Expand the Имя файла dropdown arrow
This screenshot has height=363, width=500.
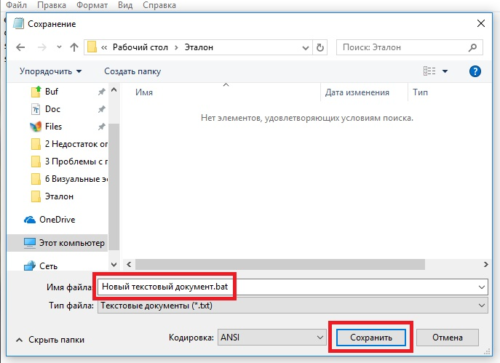482,287
